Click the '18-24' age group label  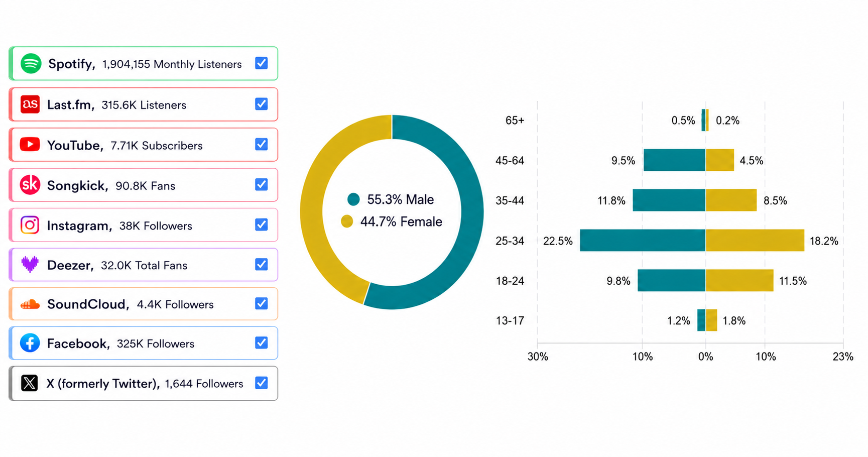tap(510, 281)
